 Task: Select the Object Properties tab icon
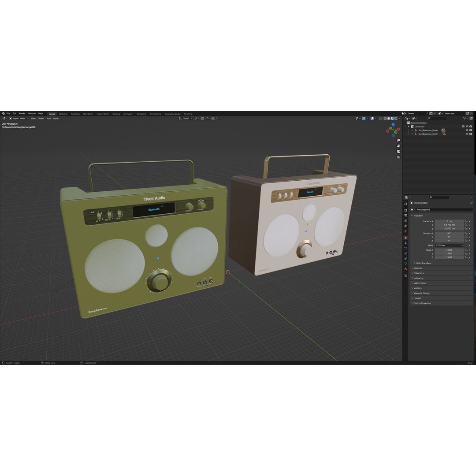click(x=406, y=237)
